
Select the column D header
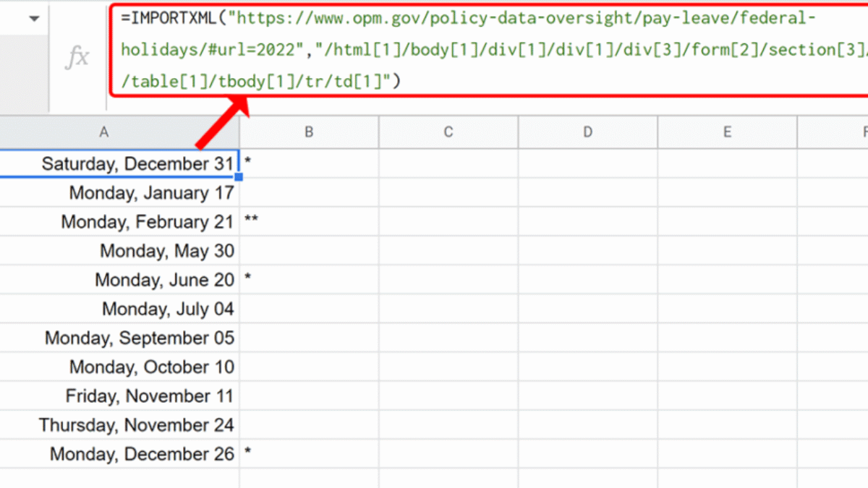[x=587, y=132]
